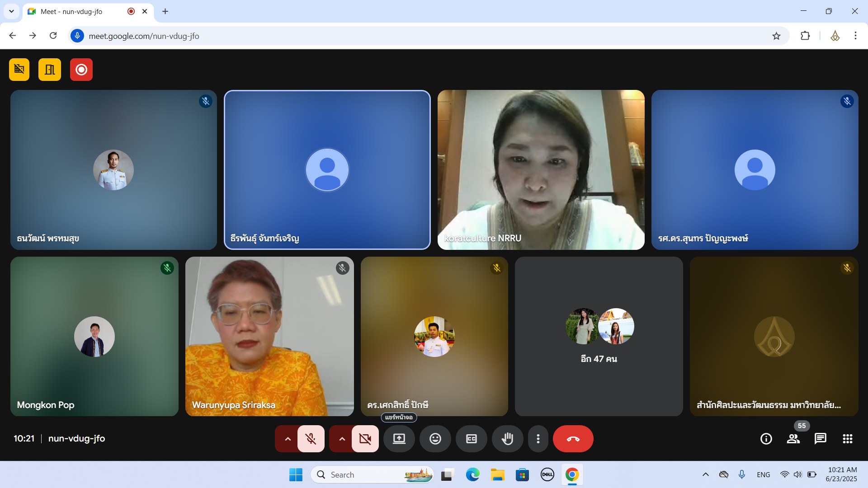Click mute icon on ดร.เศกสิทธิ์ tile
The width and height of the screenshot is (868, 488).
pos(497,268)
